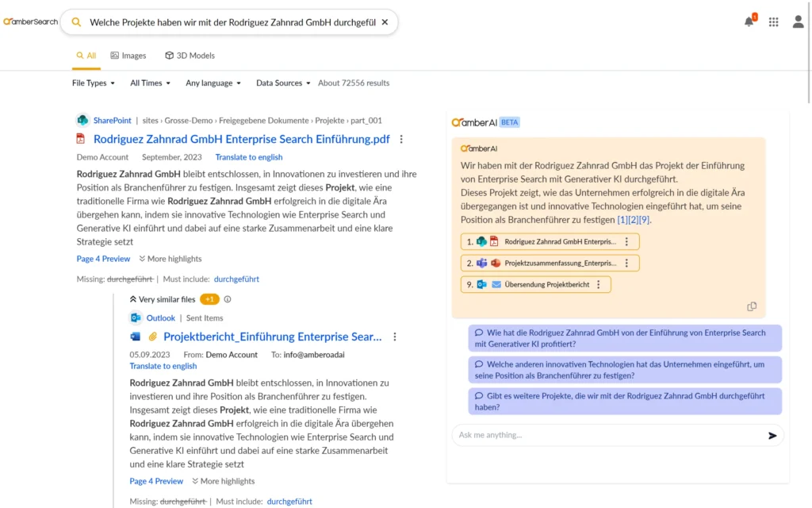Open options menu for Projektbericht email result
Viewport: 812px width, 508px height.
coord(395,337)
